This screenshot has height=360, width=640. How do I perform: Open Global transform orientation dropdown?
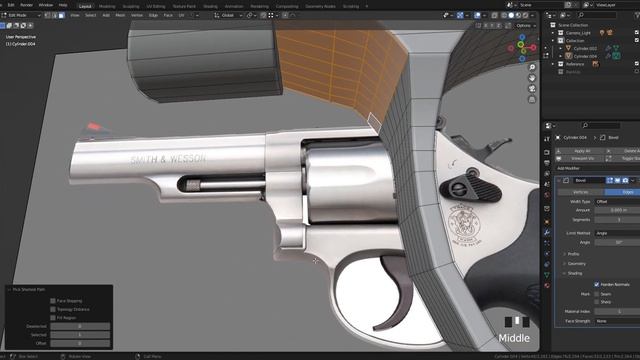pos(228,15)
